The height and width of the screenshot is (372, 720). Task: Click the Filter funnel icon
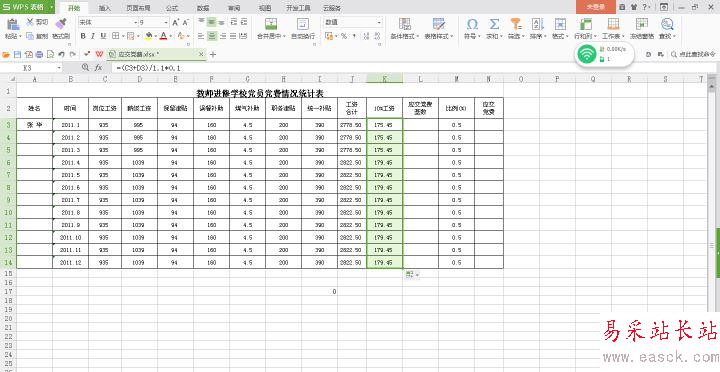(x=516, y=24)
